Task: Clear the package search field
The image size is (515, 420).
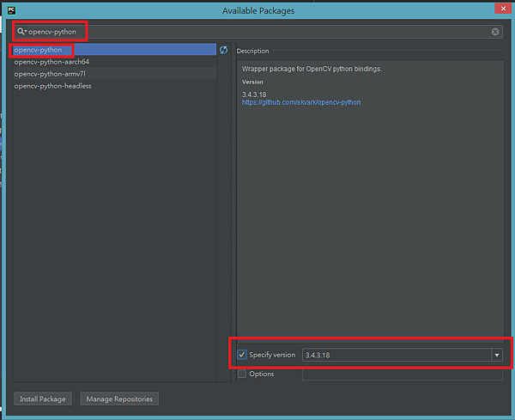Action: point(495,32)
